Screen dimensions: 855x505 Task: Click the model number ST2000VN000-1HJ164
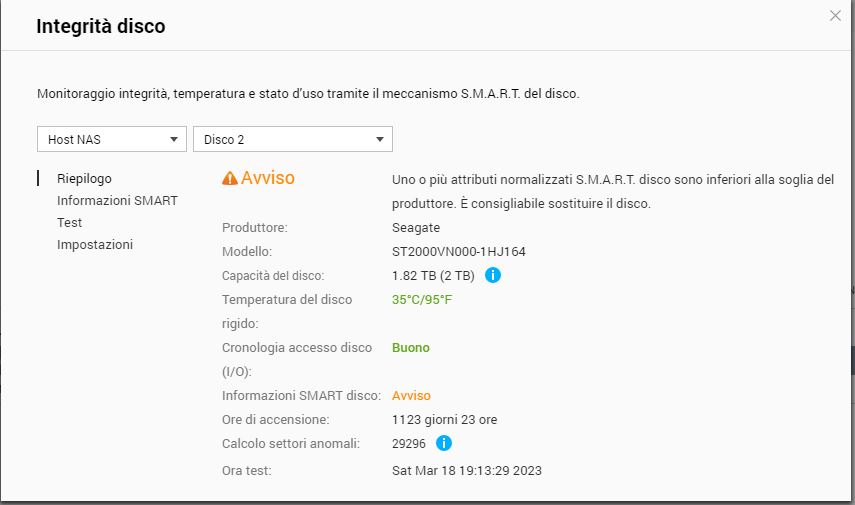pos(458,252)
